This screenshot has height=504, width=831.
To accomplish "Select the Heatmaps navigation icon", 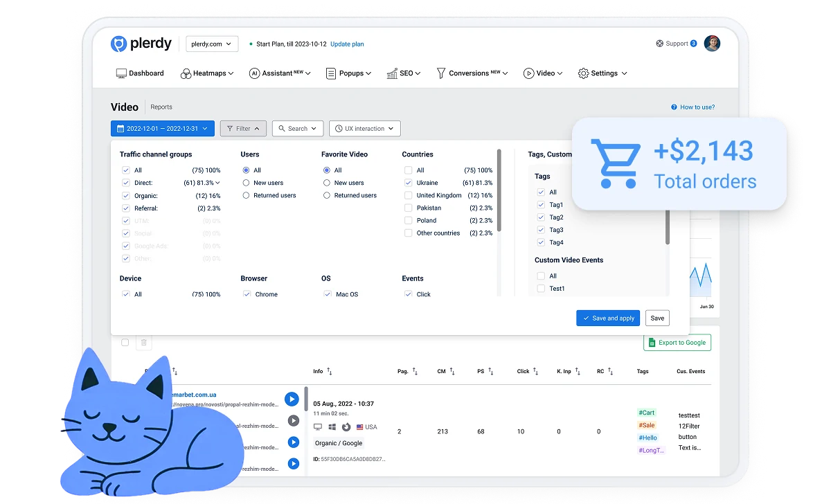I will pos(185,73).
